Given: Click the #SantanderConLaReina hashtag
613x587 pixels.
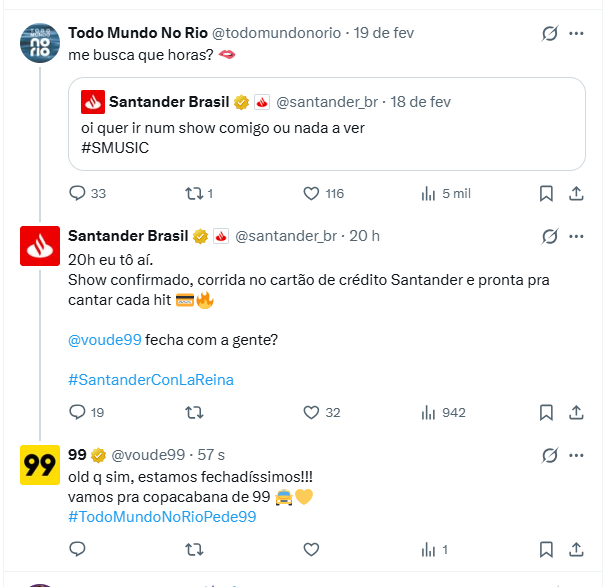Looking at the screenshot, I should tap(150, 380).
